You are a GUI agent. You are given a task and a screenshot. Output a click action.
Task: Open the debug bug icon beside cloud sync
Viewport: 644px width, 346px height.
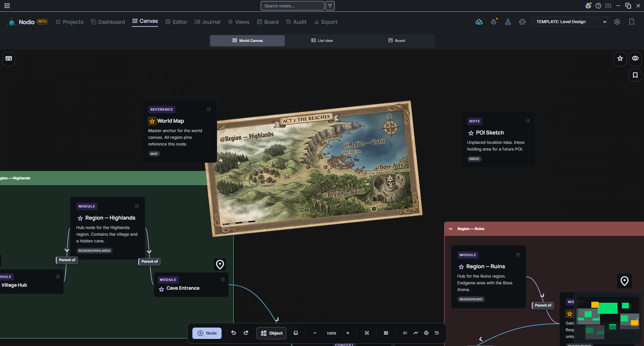pos(494,22)
